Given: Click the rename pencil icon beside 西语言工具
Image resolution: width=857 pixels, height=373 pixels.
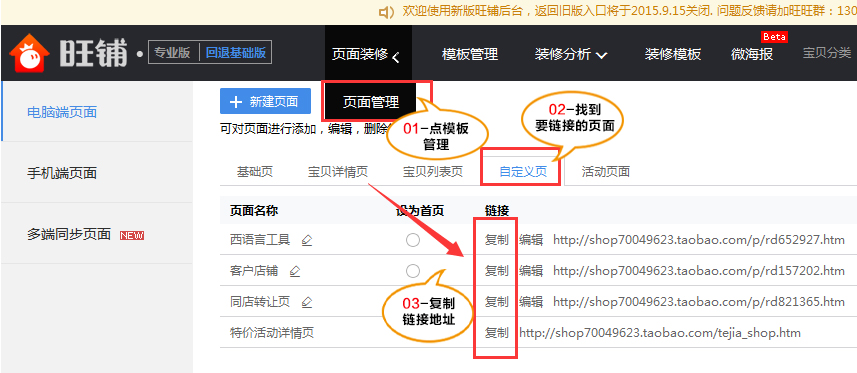Looking at the screenshot, I should [307, 240].
